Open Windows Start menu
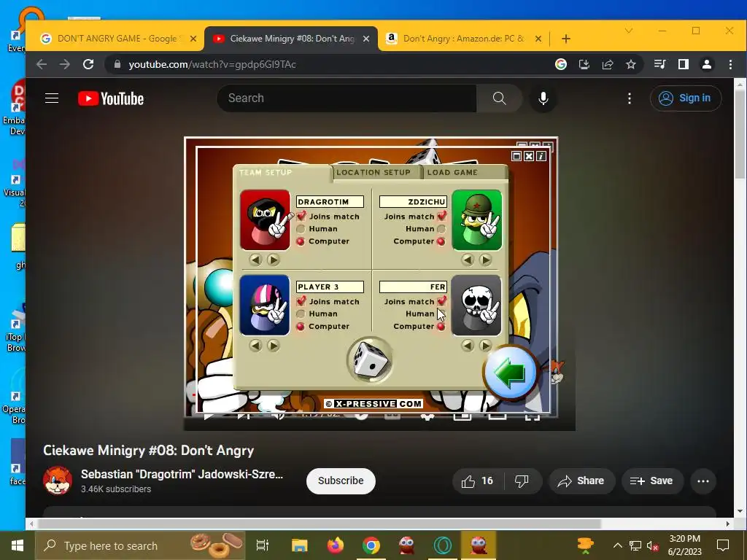Image resolution: width=747 pixels, height=560 pixels. [18, 545]
